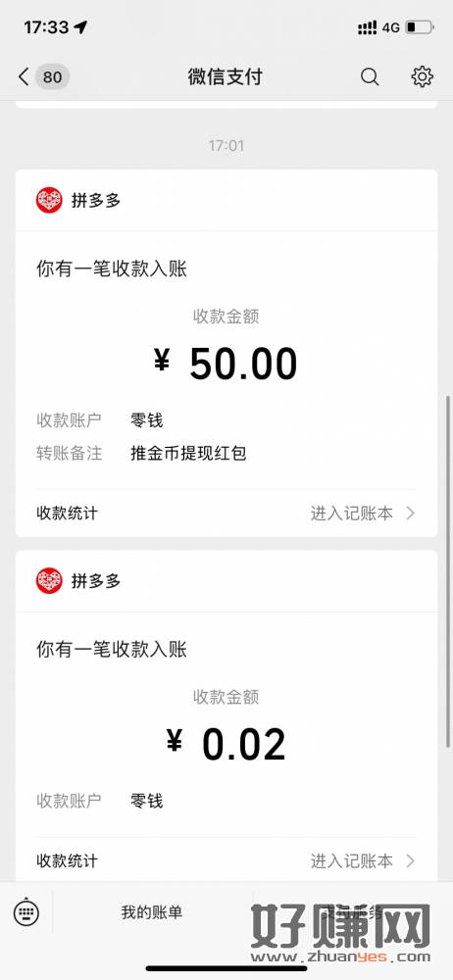Open 进入记账本 link for the 50.00 receipt
The height and width of the screenshot is (980, 453).
352,514
